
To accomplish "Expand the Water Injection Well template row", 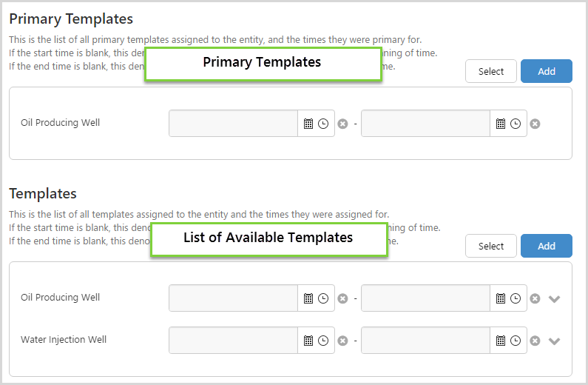I will [555, 341].
